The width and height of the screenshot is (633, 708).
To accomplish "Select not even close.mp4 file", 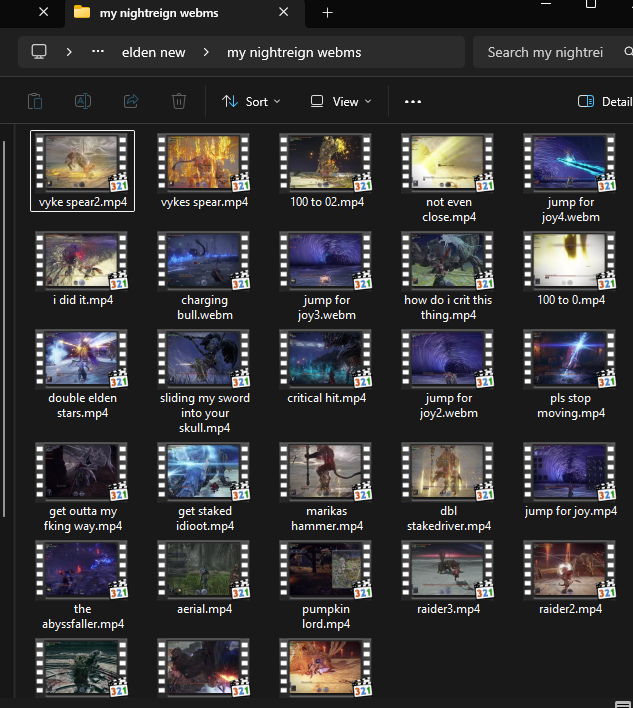I will 449,178.
